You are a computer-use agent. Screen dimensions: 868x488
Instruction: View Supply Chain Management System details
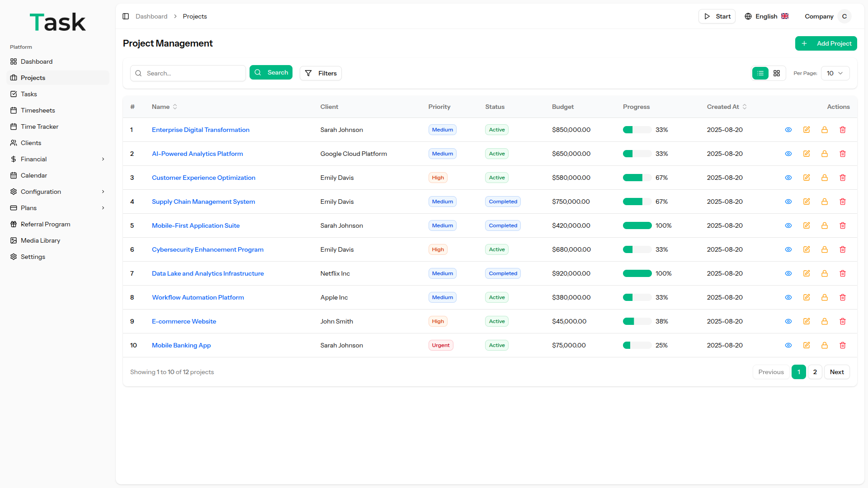pyautogui.click(x=788, y=202)
